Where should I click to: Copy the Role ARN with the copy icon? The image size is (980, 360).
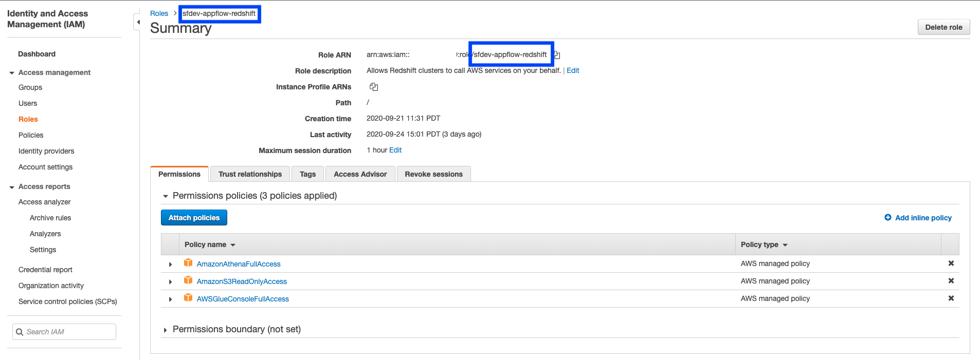[557, 55]
